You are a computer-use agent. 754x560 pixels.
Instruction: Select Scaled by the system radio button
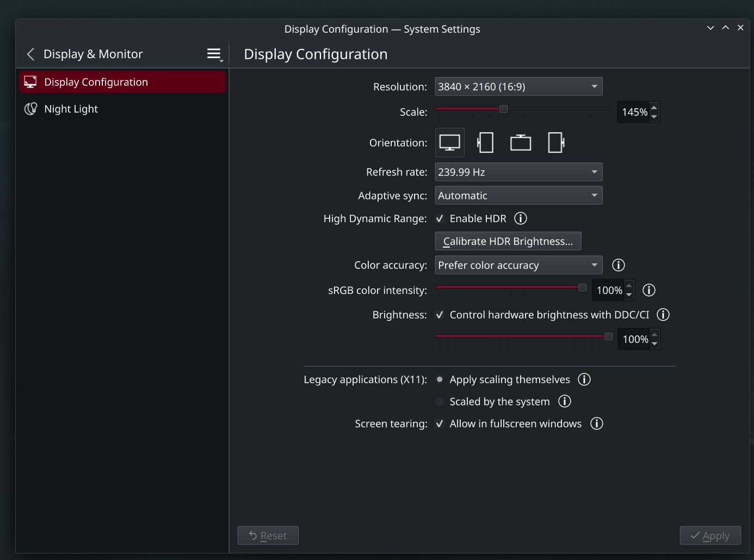point(440,402)
